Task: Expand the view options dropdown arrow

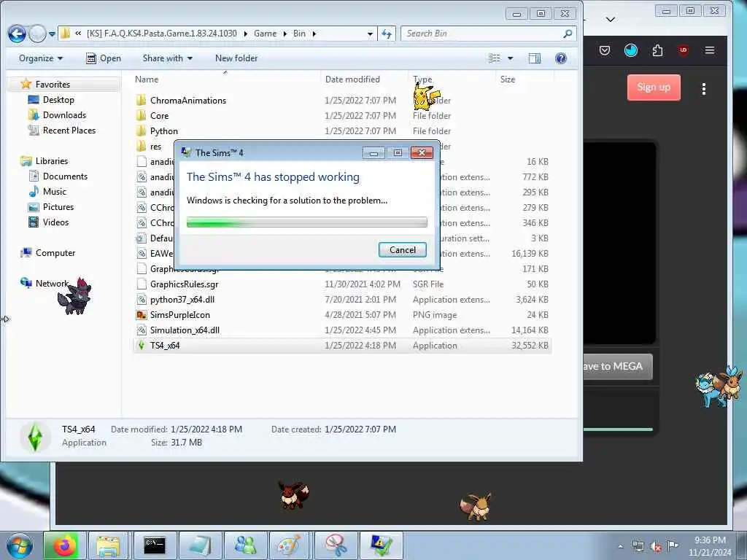Action: click(510, 58)
